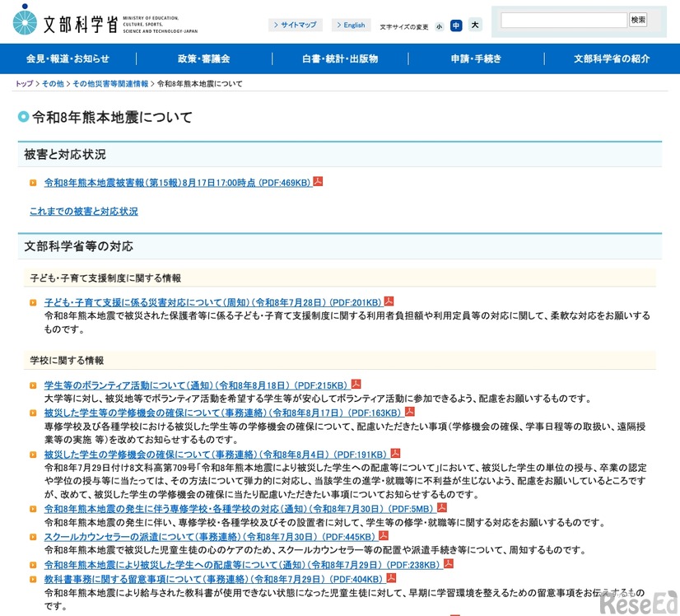
Task: Open the 申請・手続き menu
Action: point(476,58)
